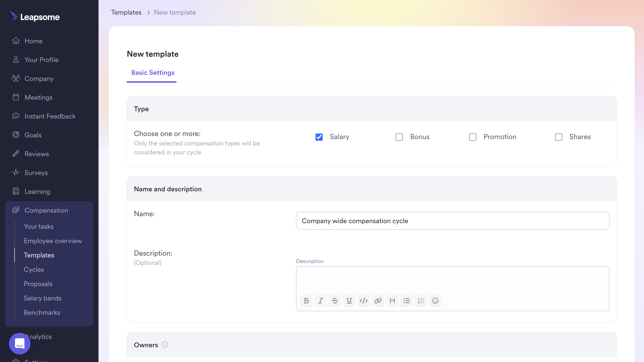The width and height of the screenshot is (644, 362).
Task: Open Your tasks under Compensation
Action: (39, 226)
